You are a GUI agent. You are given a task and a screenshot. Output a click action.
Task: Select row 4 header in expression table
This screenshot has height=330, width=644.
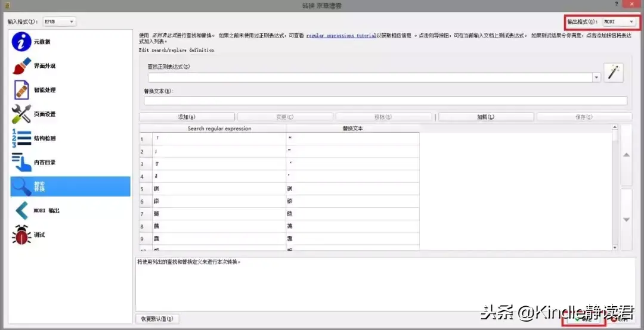146,176
